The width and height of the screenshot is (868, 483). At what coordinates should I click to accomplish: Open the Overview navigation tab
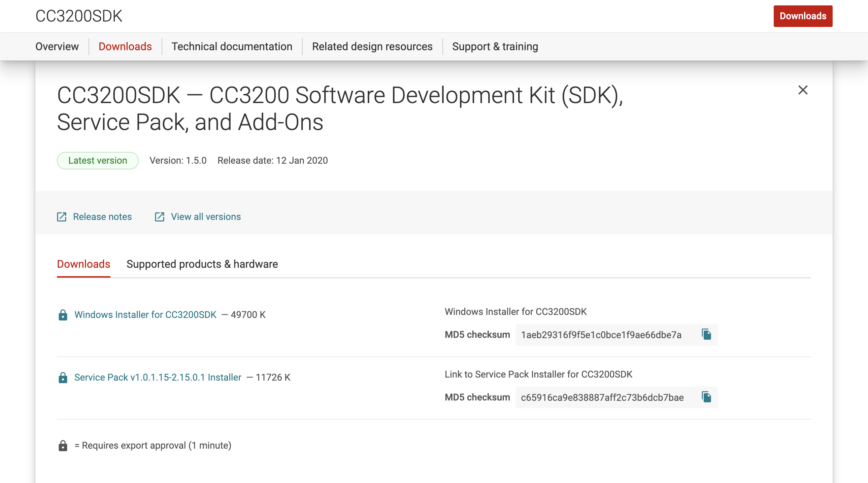click(57, 46)
